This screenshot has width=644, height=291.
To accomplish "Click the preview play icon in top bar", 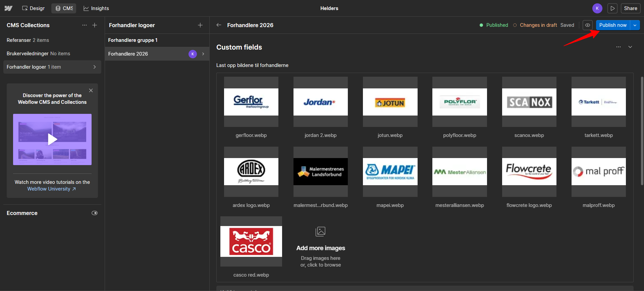I will click(x=612, y=8).
